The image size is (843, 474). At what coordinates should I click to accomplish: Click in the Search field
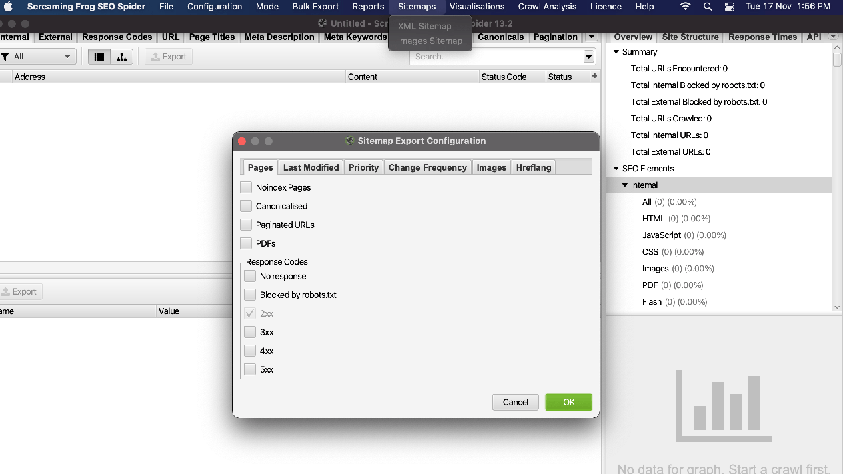[x=496, y=56]
